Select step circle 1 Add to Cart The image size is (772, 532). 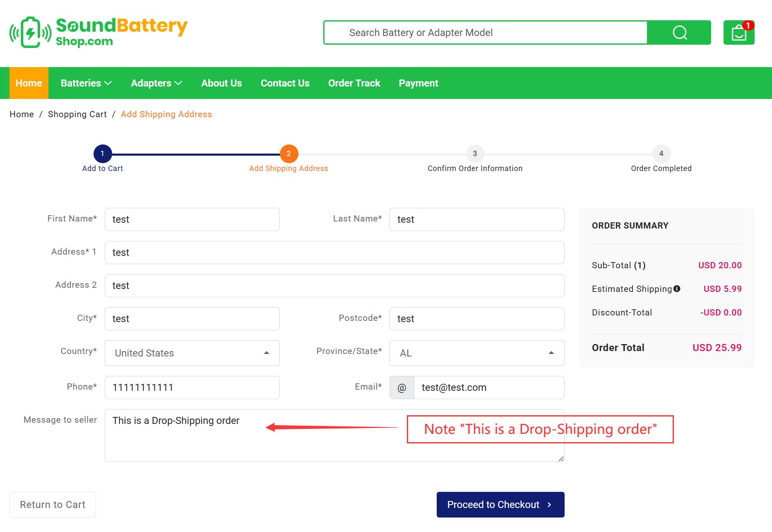point(102,153)
